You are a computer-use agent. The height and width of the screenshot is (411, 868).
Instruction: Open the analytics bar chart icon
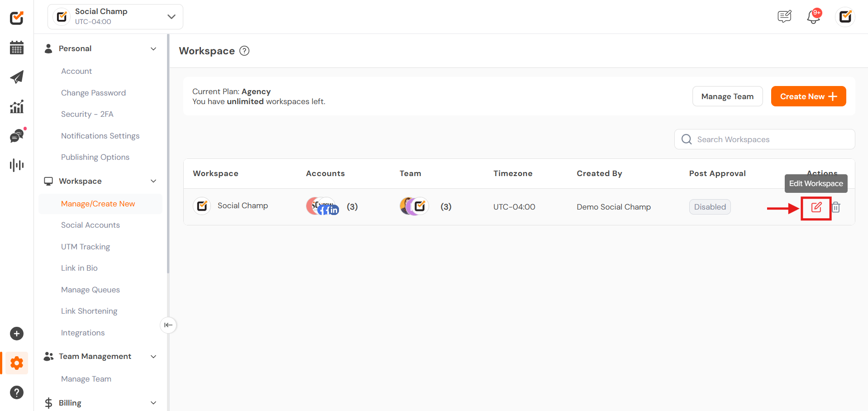(x=17, y=107)
